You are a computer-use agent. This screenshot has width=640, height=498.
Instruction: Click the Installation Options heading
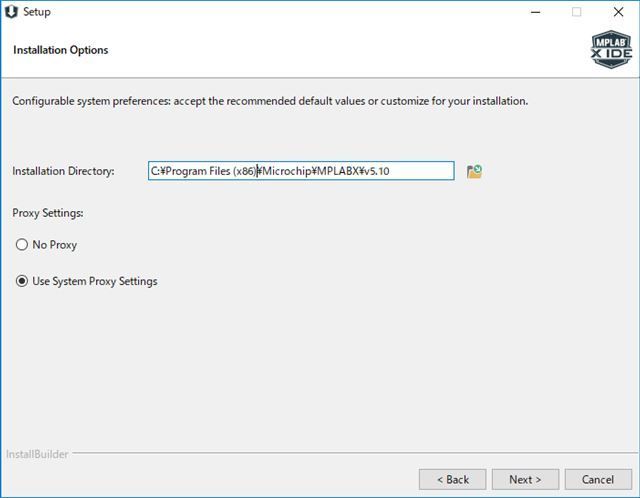(61, 50)
